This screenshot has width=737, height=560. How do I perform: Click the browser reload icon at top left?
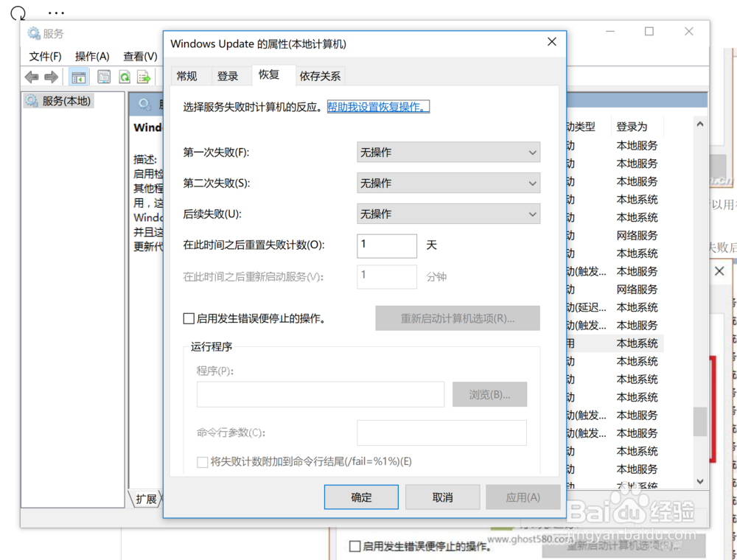[x=18, y=13]
